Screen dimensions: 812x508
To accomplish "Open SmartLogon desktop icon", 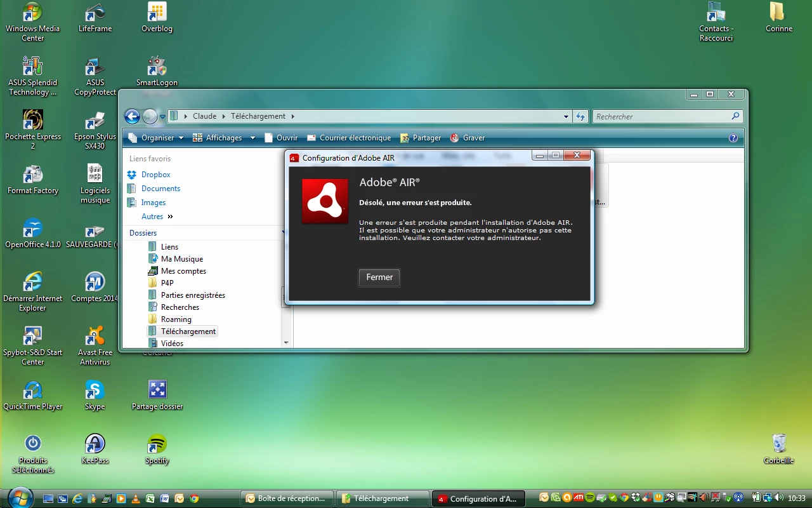I will click(x=157, y=72).
